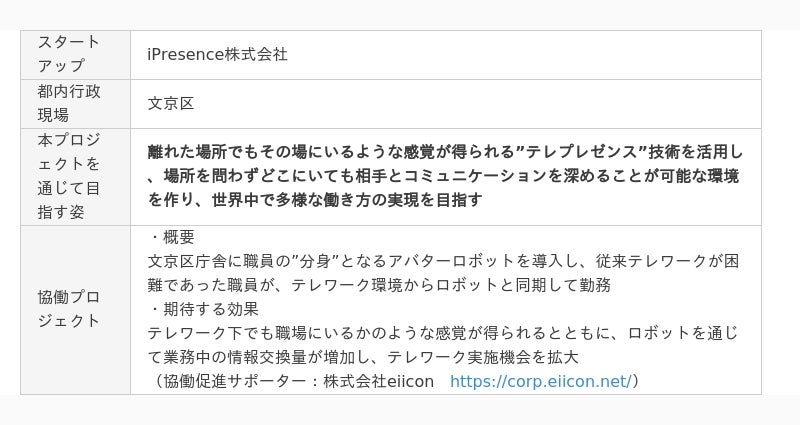Click the 協働プロジェクト header cell
Image resolution: width=800 pixels, height=425 pixels.
pos(69,309)
